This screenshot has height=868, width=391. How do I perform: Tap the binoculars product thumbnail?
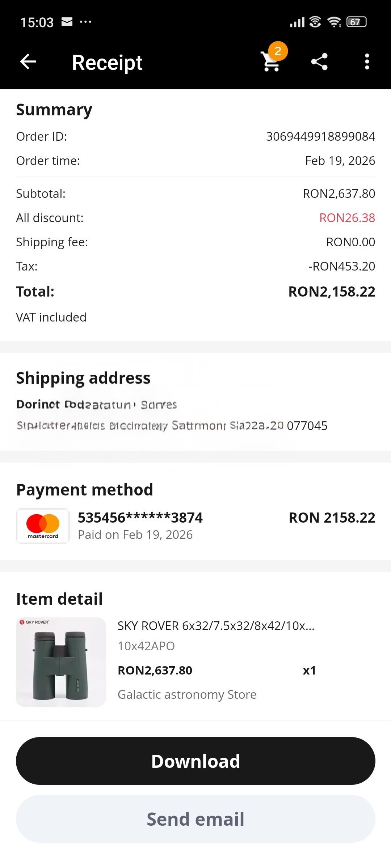[x=61, y=662]
